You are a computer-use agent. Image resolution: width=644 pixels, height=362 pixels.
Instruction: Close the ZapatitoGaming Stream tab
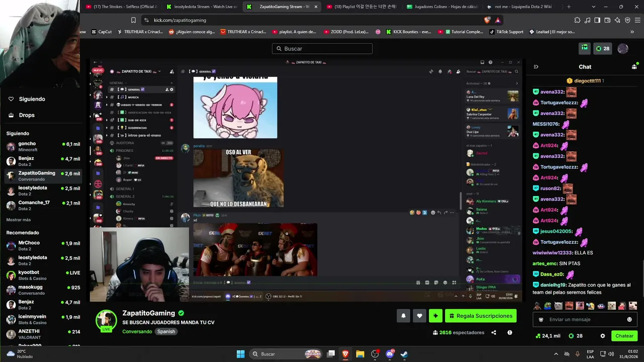[316, 7]
